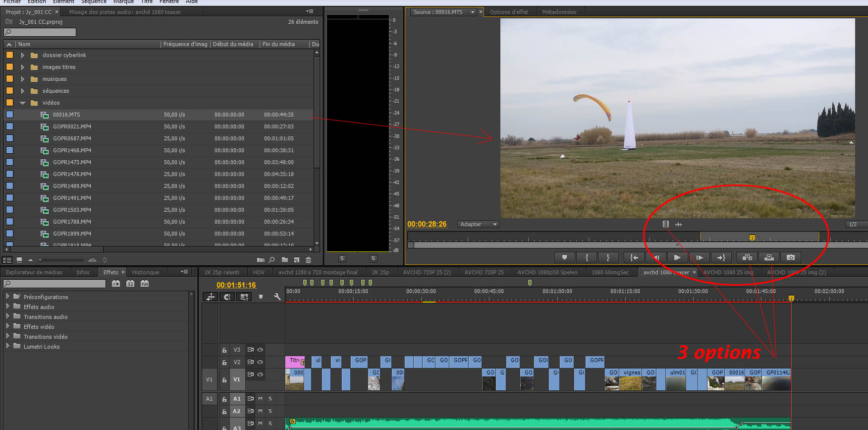
Task: Click Mark In bracket button
Action: (587, 257)
